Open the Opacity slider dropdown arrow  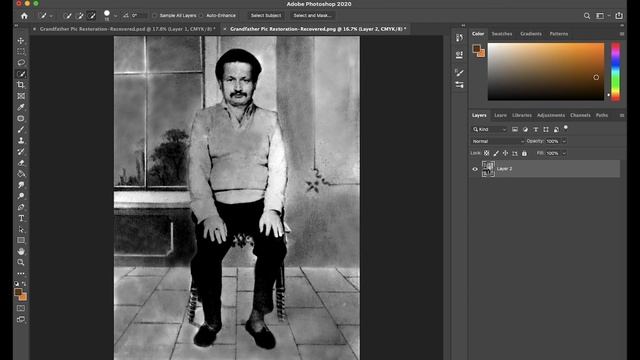point(564,141)
